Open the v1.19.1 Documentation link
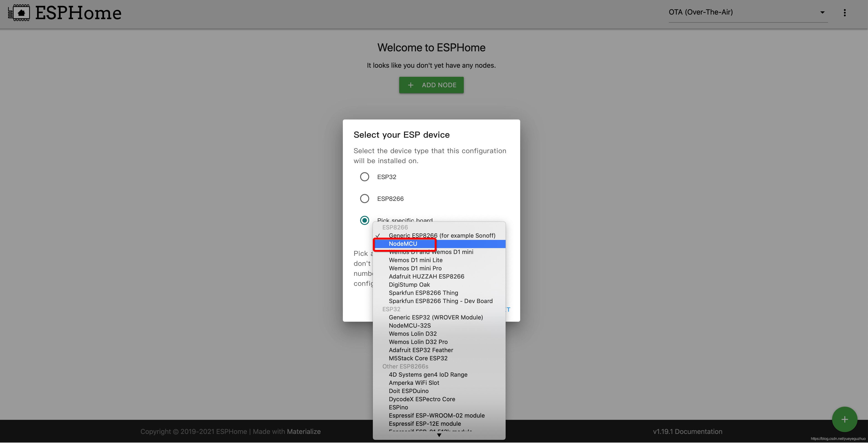Viewport: 868px width, 443px height. 687,432
